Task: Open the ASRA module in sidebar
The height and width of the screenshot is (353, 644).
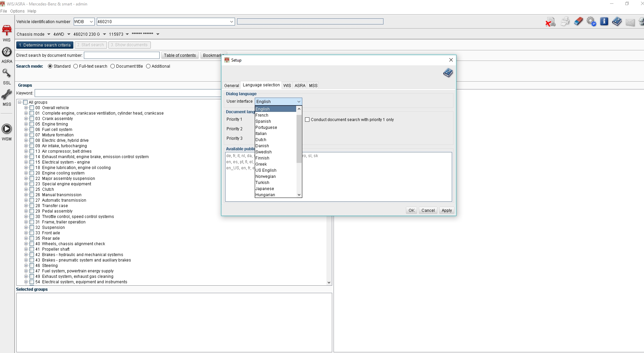Action: click(x=7, y=55)
